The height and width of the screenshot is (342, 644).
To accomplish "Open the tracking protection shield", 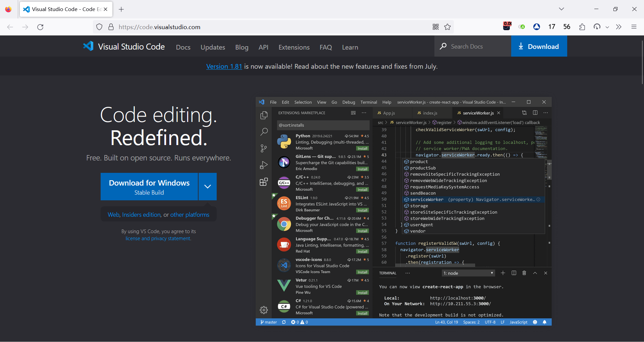I will tap(99, 27).
